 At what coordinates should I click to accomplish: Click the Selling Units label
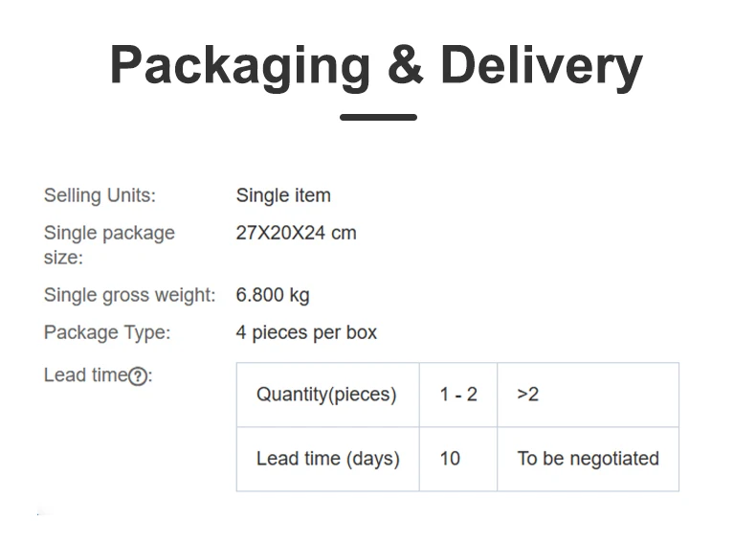[x=100, y=195]
